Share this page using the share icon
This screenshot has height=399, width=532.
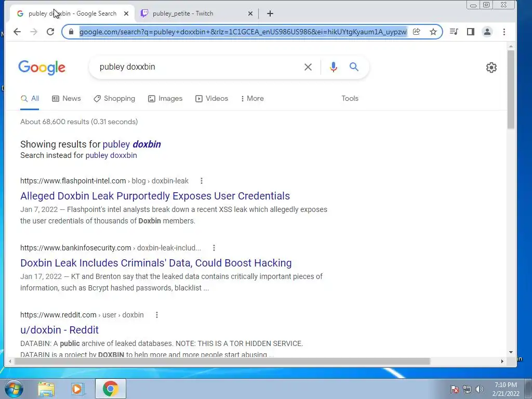[416, 32]
